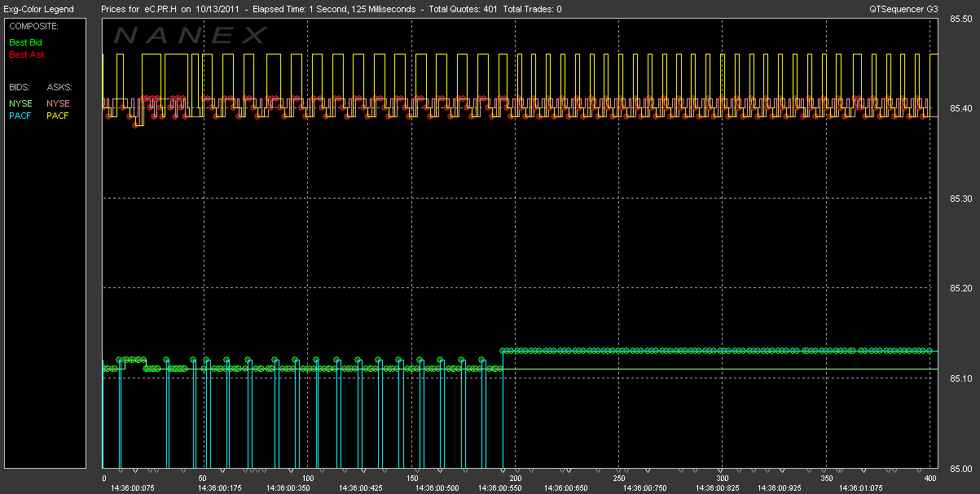Click quote index 400 on the x-axis

point(929,479)
